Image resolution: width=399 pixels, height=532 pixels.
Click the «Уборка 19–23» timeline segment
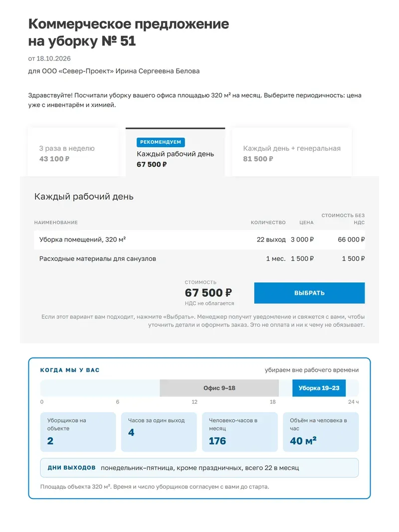tap(319, 388)
